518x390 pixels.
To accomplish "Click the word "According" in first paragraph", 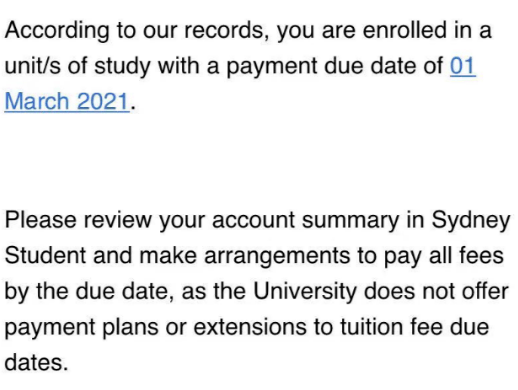I will (x=57, y=31).
